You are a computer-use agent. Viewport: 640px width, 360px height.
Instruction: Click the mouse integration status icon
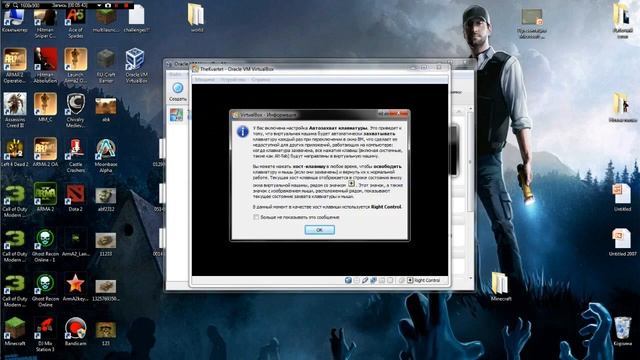click(402, 280)
